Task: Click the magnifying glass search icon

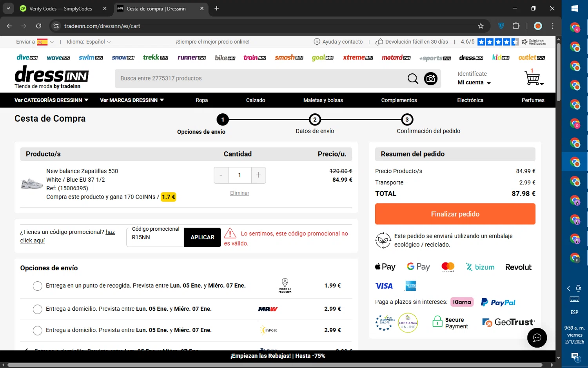Action: coord(413,78)
